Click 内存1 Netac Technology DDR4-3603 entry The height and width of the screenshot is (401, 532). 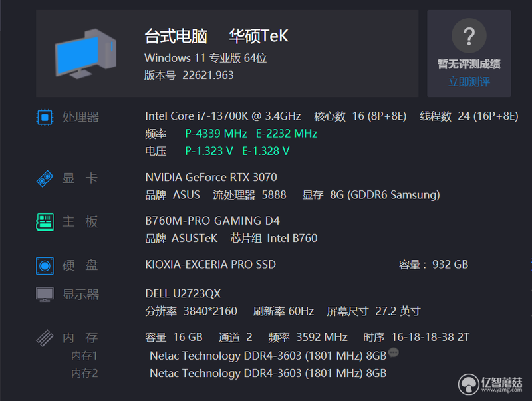(x=268, y=356)
